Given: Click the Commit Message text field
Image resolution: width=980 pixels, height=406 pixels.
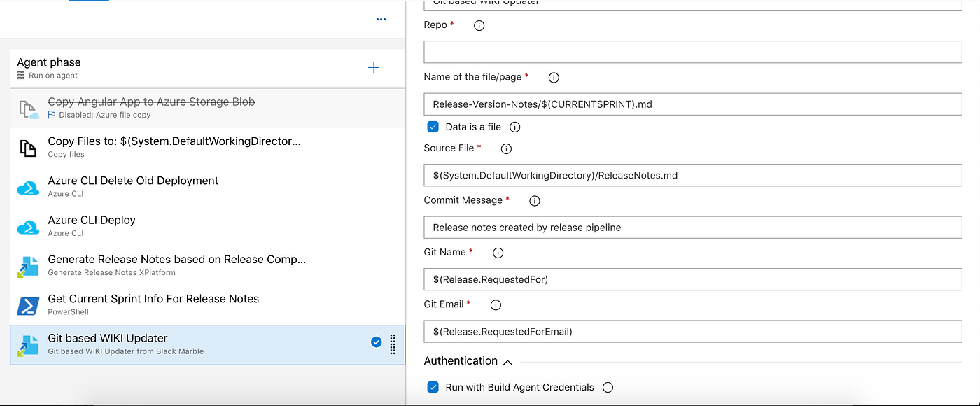Looking at the screenshot, I should pos(692,227).
